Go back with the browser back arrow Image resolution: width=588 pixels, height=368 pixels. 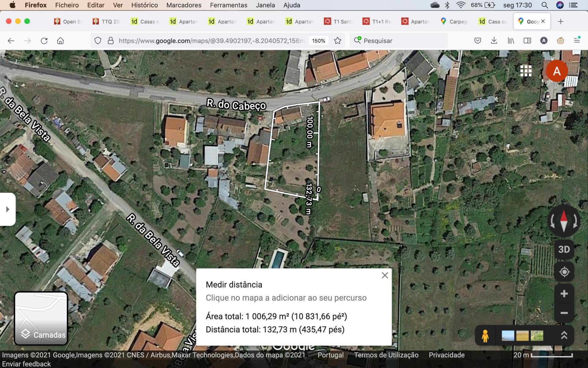point(11,41)
